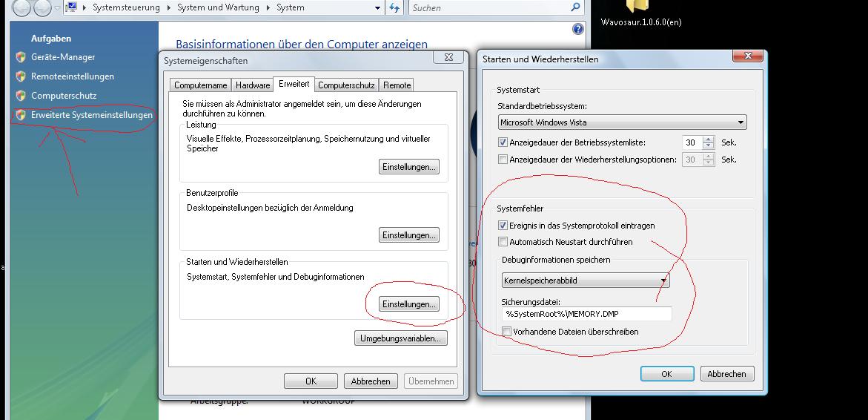Click the shield icon beside Remoteeinstellungen
Image resolution: width=868 pixels, height=420 pixels.
tap(21, 76)
